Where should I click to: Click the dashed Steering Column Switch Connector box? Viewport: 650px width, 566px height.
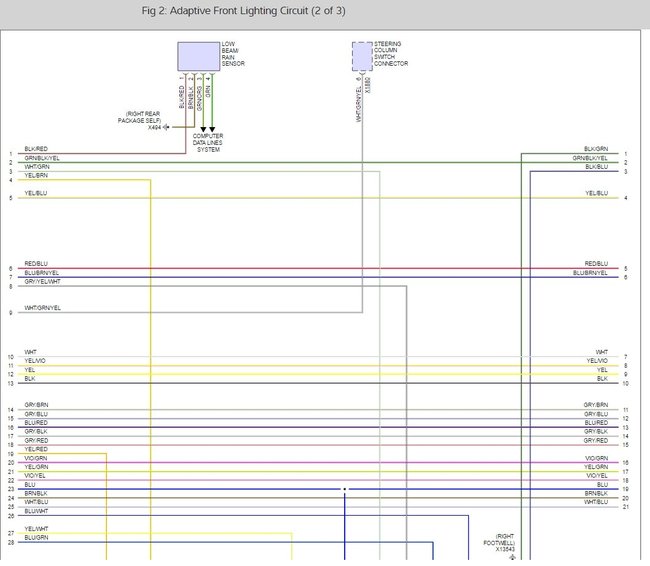(x=362, y=56)
